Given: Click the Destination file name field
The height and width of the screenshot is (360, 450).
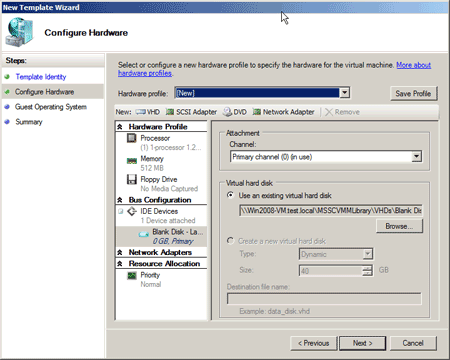Looking at the screenshot, I should click(x=324, y=299).
